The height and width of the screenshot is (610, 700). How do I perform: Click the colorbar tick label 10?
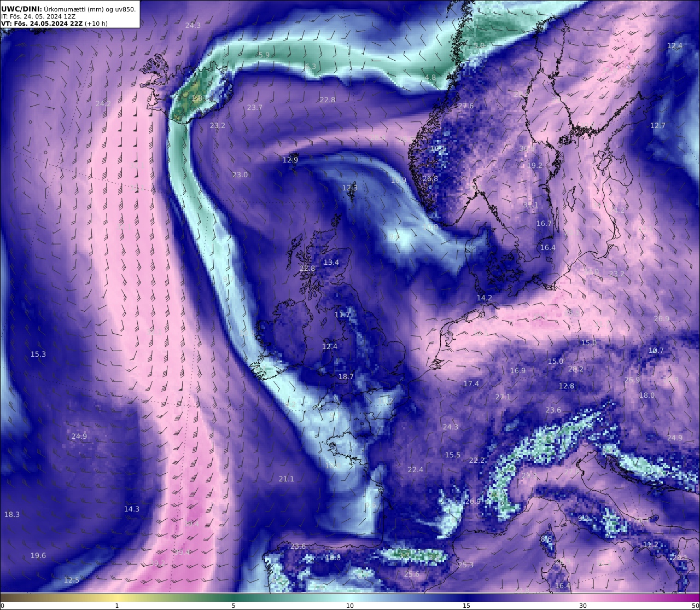point(350,606)
